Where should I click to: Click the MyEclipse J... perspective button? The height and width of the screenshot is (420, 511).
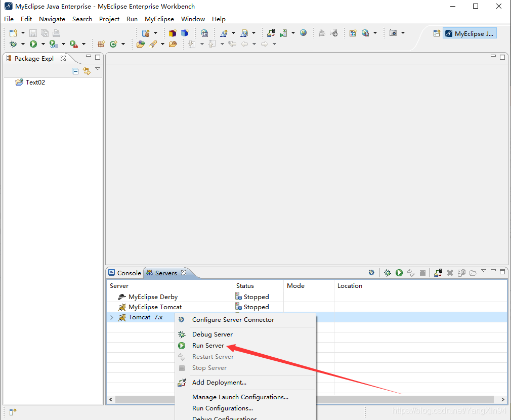point(470,33)
